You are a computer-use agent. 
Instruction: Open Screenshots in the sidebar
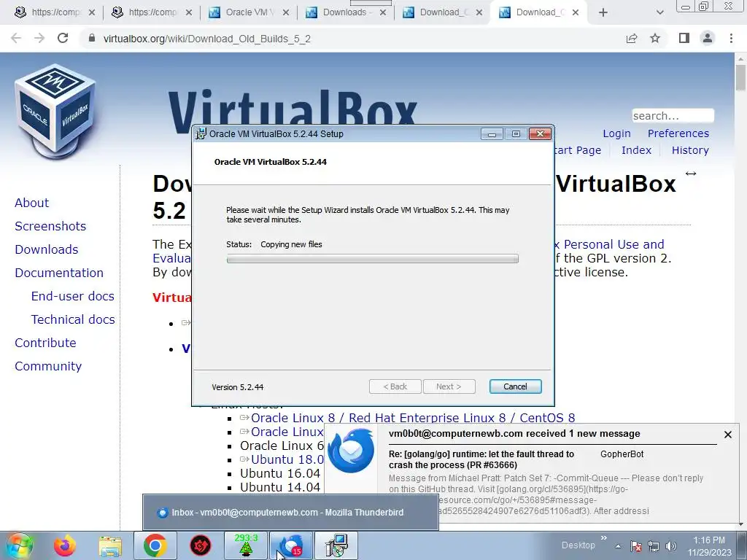(50, 226)
